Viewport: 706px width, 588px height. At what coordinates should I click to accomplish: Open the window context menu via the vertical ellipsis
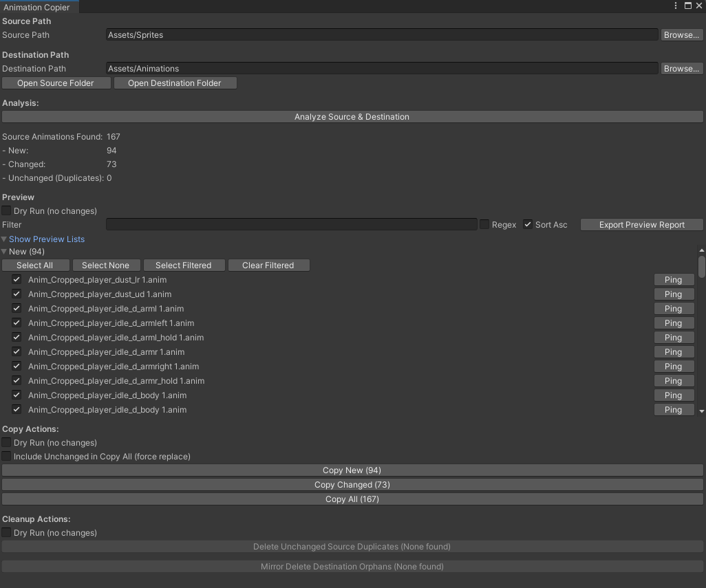(x=675, y=6)
